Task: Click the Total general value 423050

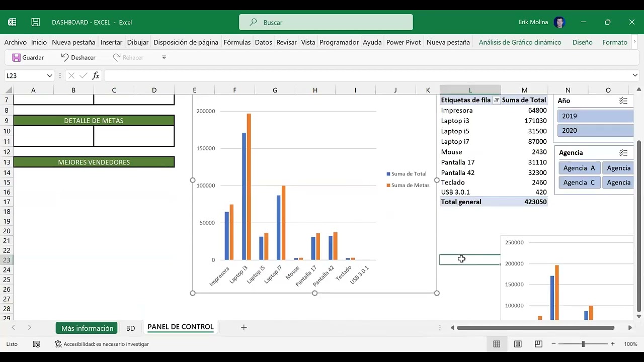Action: (x=535, y=202)
